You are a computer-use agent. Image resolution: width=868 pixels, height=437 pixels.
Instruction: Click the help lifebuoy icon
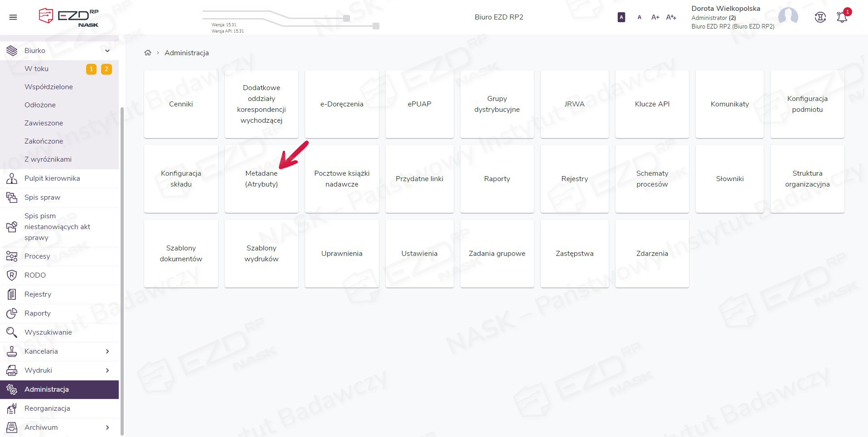tap(820, 17)
